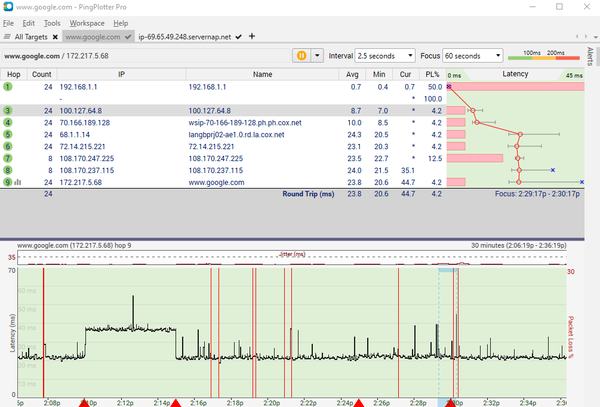600x407 pixels.
Task: Click the Focus: 2:29:17p - 2:30:17p label
Action: pyautogui.click(x=537, y=194)
